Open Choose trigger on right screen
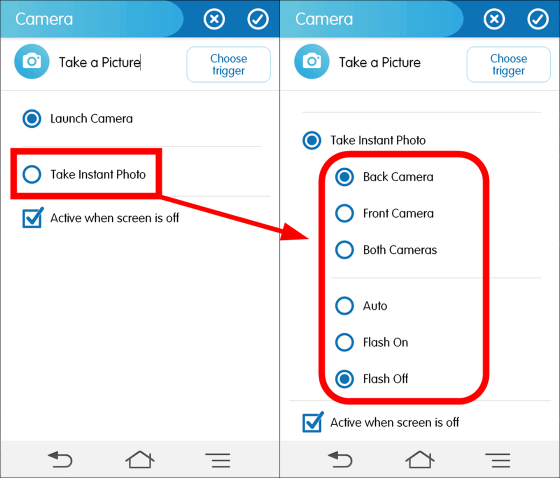The width and height of the screenshot is (560, 478). 509,64
